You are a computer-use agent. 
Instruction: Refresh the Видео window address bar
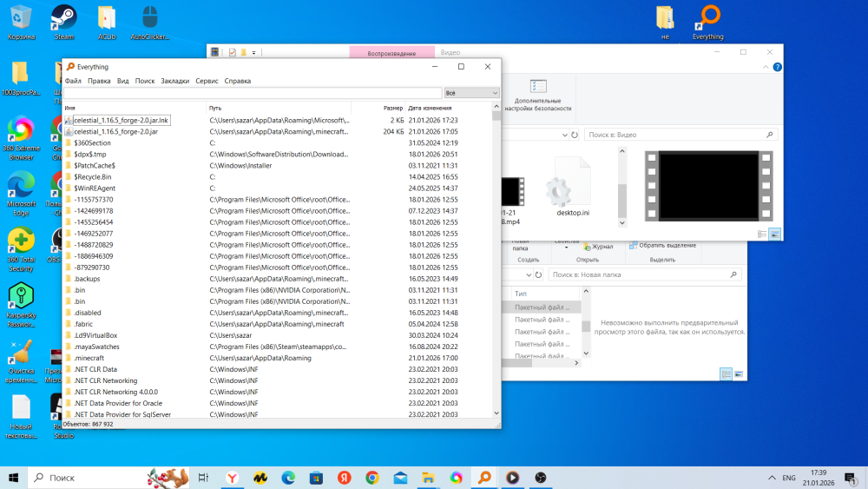pyautogui.click(x=575, y=135)
